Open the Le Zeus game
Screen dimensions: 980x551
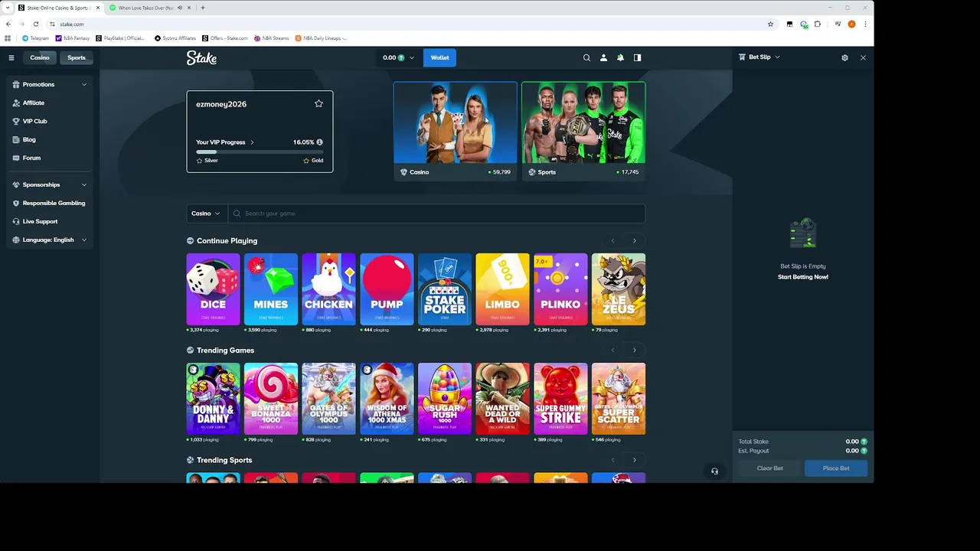pos(619,289)
